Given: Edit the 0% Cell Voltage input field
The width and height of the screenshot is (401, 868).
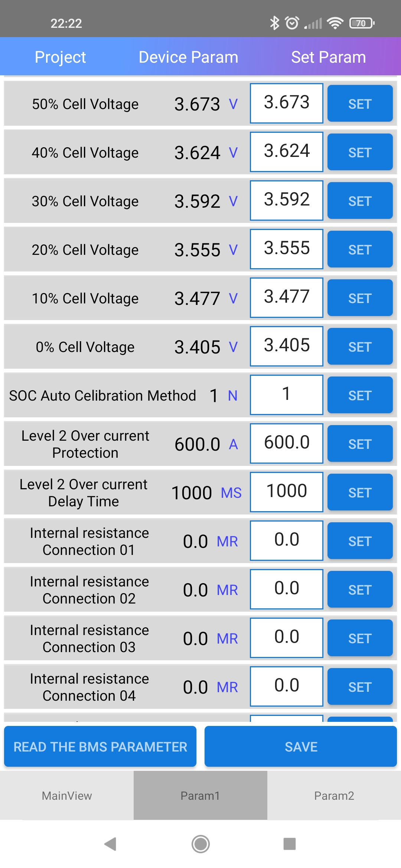Looking at the screenshot, I should (x=287, y=346).
